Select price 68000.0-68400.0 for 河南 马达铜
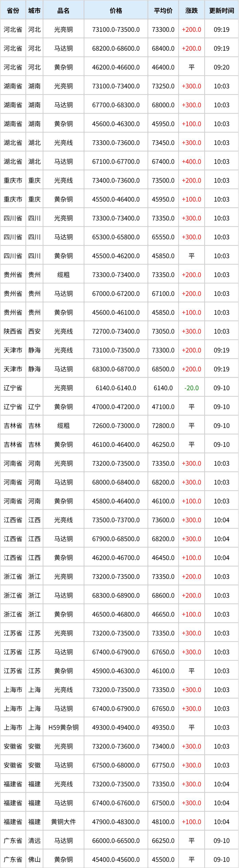The width and height of the screenshot is (239, 868). tap(116, 482)
